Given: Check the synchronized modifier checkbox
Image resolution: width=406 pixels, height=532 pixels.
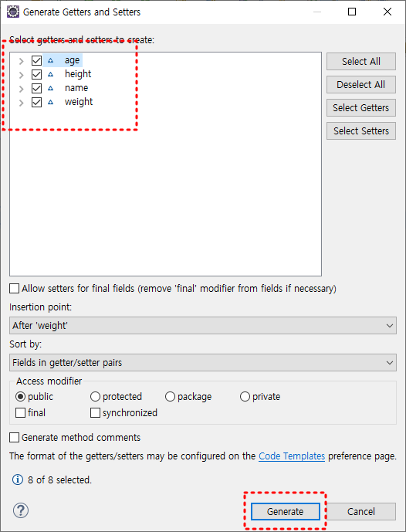Looking at the screenshot, I should pos(95,412).
